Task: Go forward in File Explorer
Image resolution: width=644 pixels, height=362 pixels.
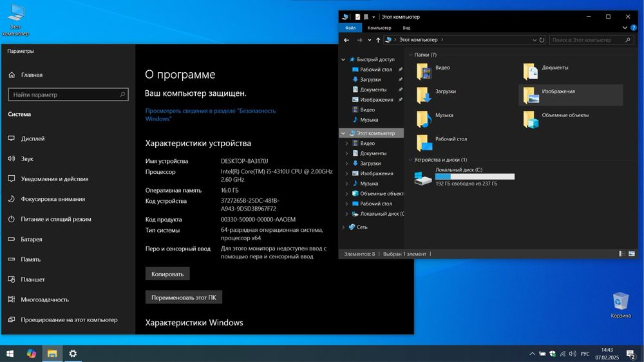Action: point(359,40)
